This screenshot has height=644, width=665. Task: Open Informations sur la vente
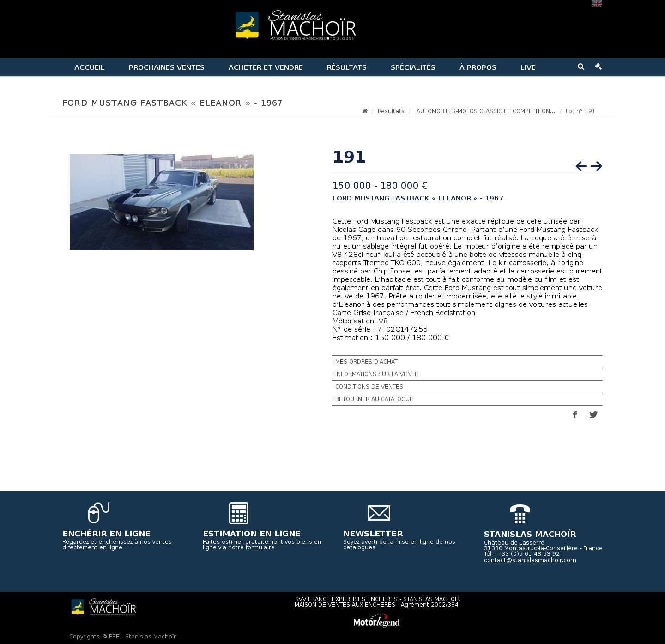click(x=467, y=374)
